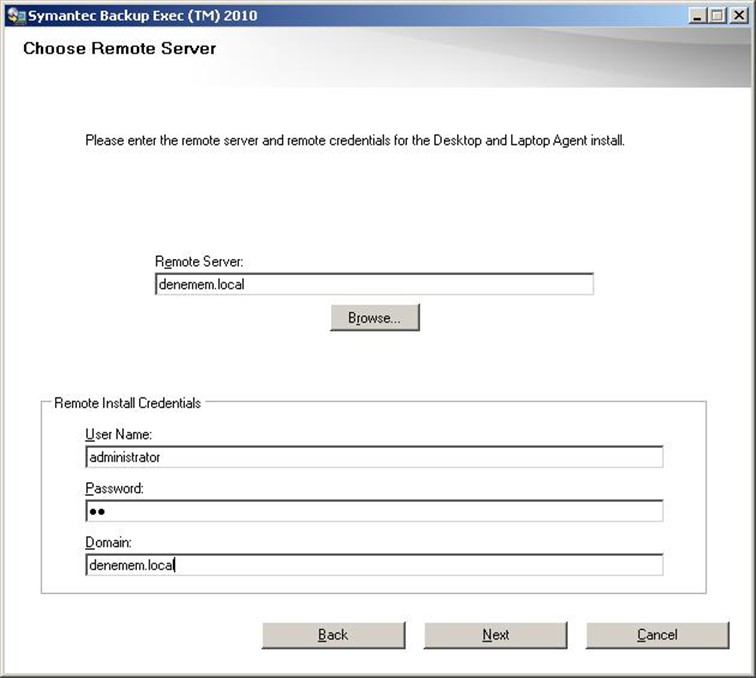Click the Password: label
Screen dimensions: 756x678
tap(114, 488)
